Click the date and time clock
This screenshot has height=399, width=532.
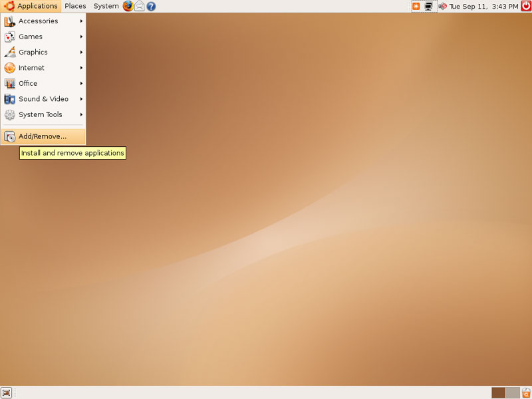click(x=483, y=6)
